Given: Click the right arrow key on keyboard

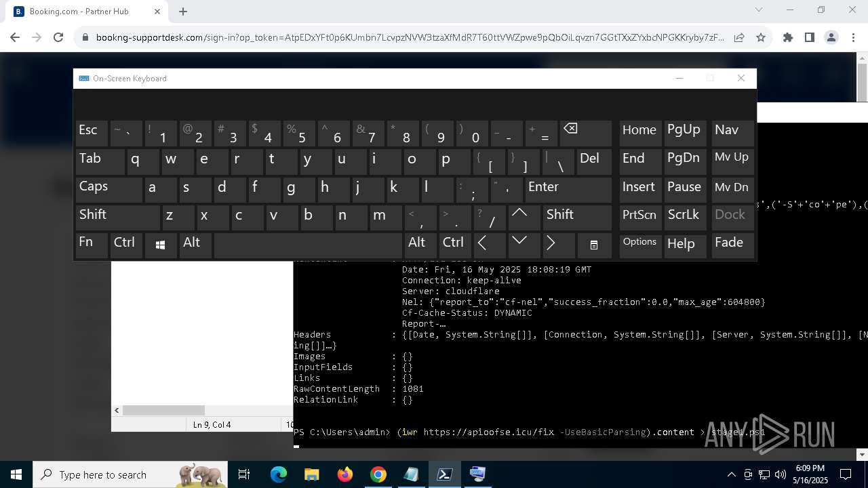Looking at the screenshot, I should [x=559, y=245].
